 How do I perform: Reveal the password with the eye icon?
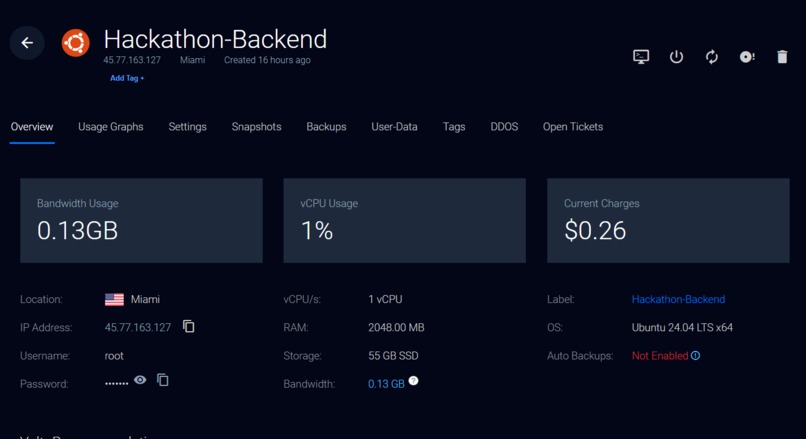(x=140, y=380)
